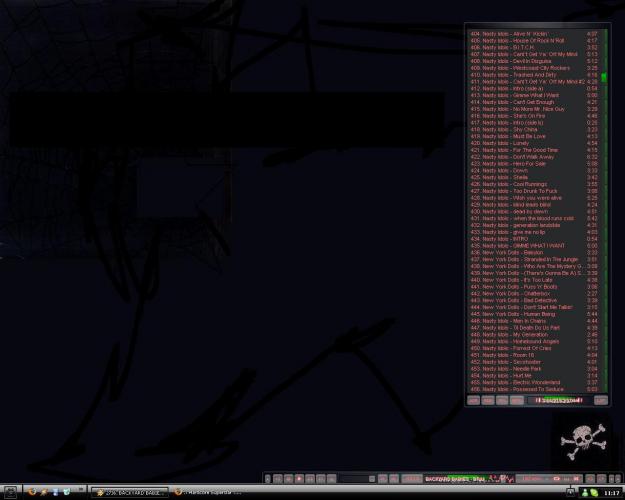625x500 pixels.
Task: Click the green chat icon in the tray
Action: (x=594, y=493)
